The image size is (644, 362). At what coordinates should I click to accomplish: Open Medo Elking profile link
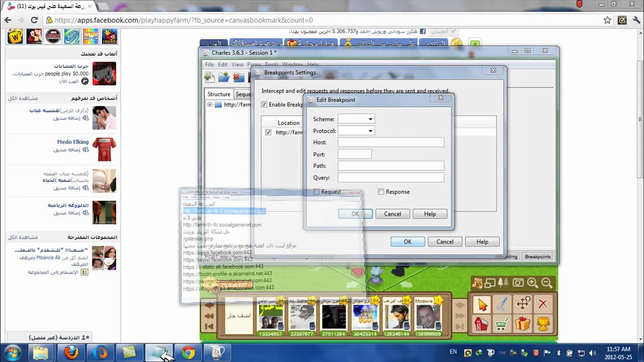click(x=73, y=142)
